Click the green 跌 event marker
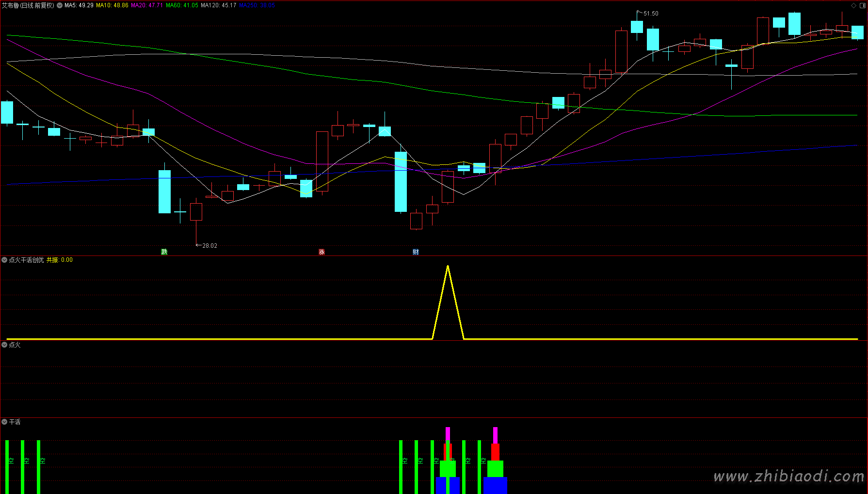This screenshot has width=868, height=494. pyautogui.click(x=164, y=252)
